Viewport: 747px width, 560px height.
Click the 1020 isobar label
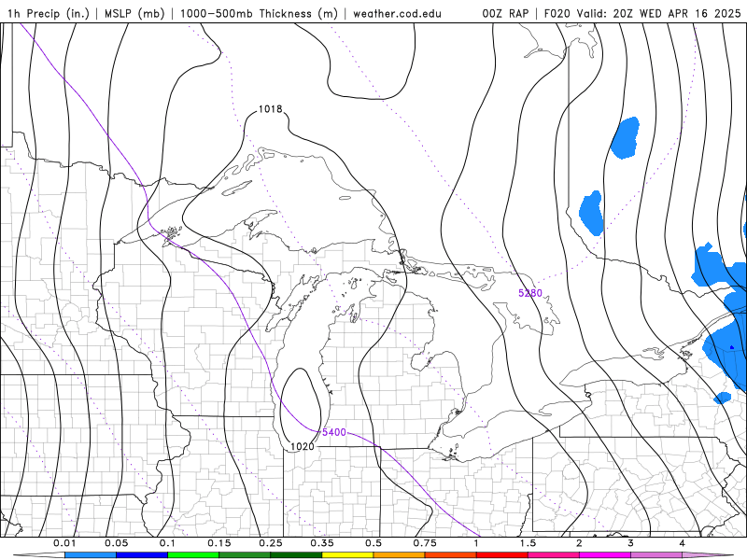point(302,446)
